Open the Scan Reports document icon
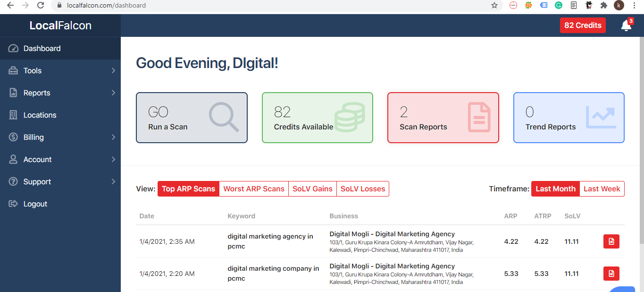The image size is (644, 292). pyautogui.click(x=479, y=117)
